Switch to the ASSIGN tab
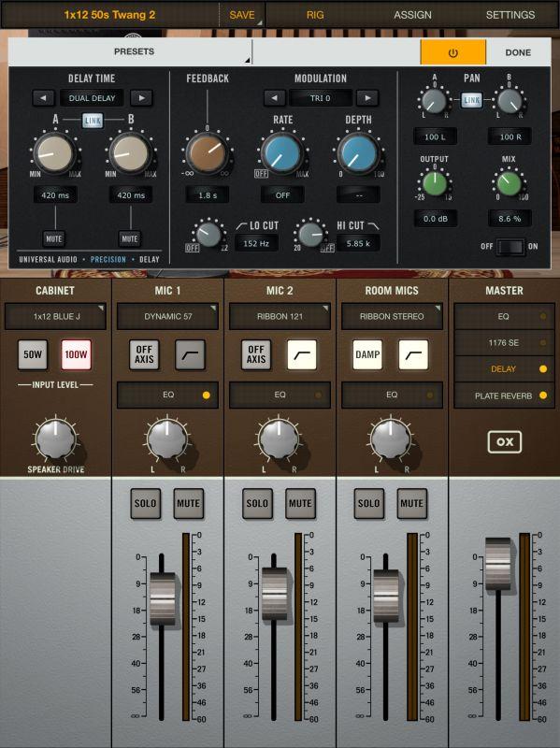Viewport: 560px width, 748px height. pos(412,15)
